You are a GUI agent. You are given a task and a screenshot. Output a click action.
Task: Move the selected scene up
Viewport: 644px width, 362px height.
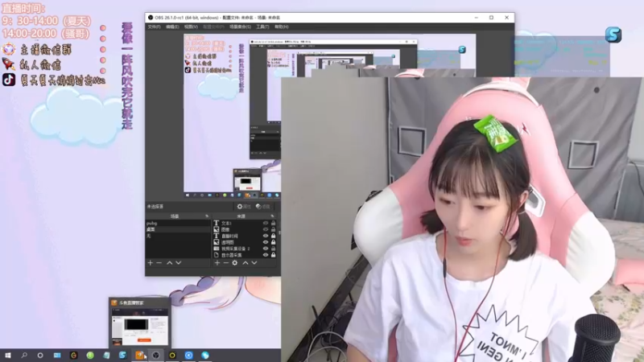click(169, 263)
